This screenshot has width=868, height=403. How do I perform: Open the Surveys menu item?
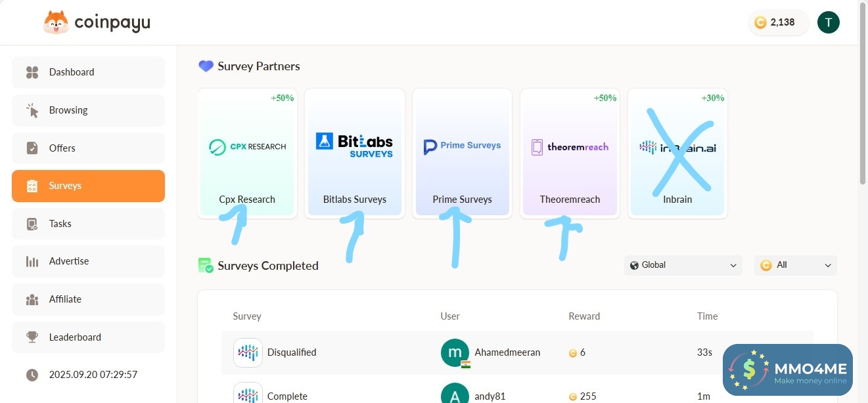(x=88, y=186)
